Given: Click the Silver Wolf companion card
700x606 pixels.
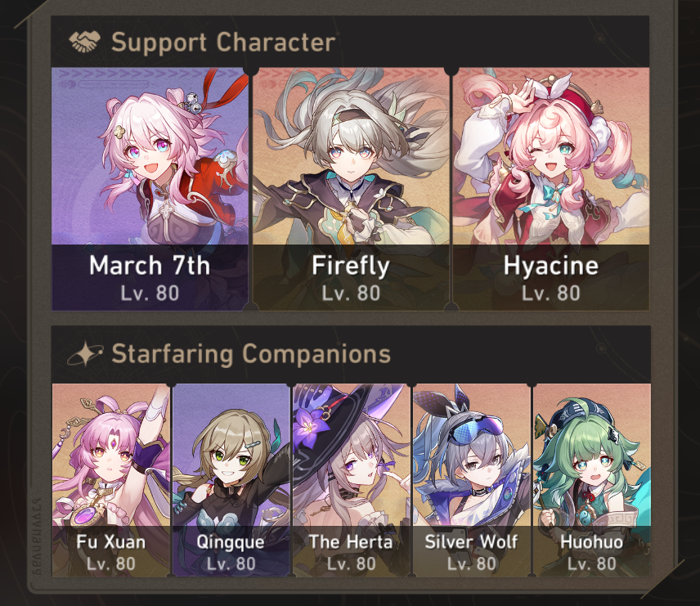Looking at the screenshot, I should click(472, 479).
